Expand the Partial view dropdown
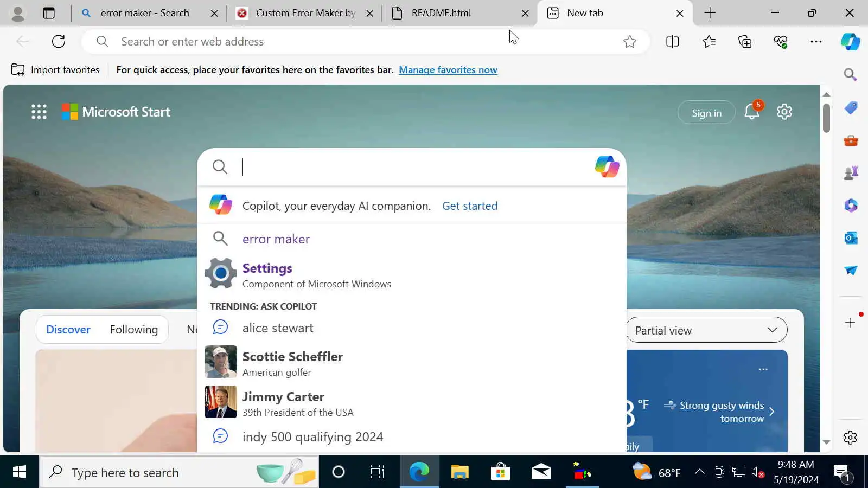The image size is (868, 488). (x=706, y=330)
